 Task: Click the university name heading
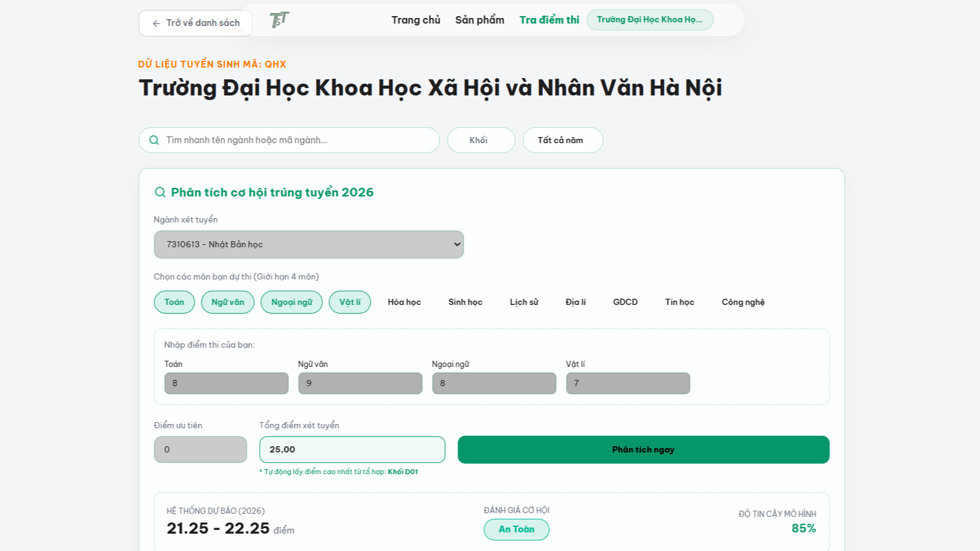coord(431,88)
